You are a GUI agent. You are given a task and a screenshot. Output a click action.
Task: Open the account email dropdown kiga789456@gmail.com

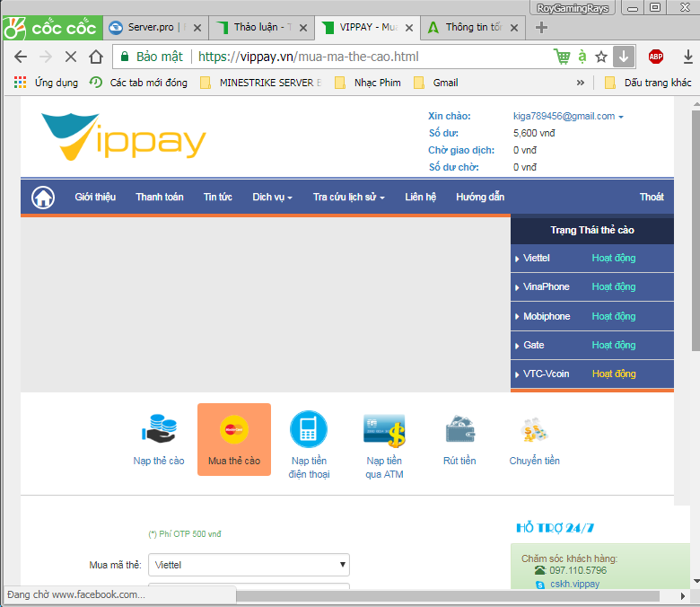tap(568, 116)
